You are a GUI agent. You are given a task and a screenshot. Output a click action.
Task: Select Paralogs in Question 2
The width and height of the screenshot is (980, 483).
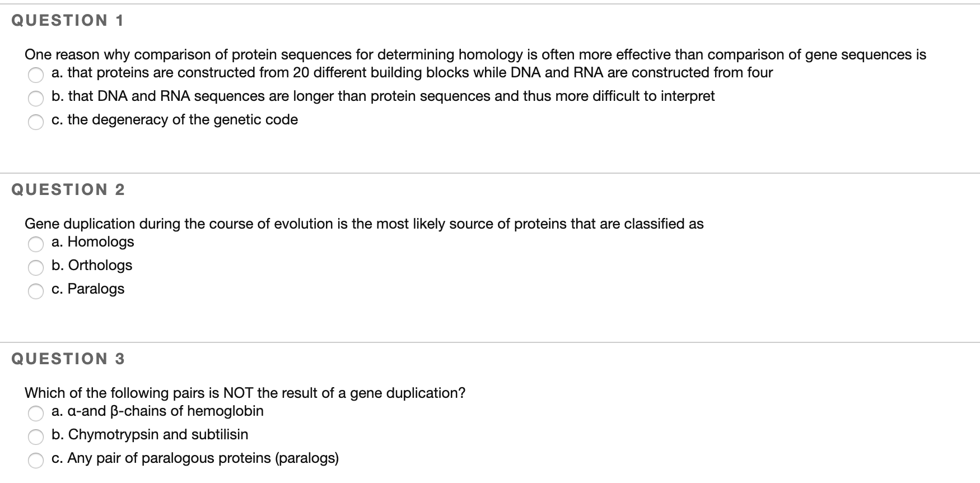tap(36, 292)
